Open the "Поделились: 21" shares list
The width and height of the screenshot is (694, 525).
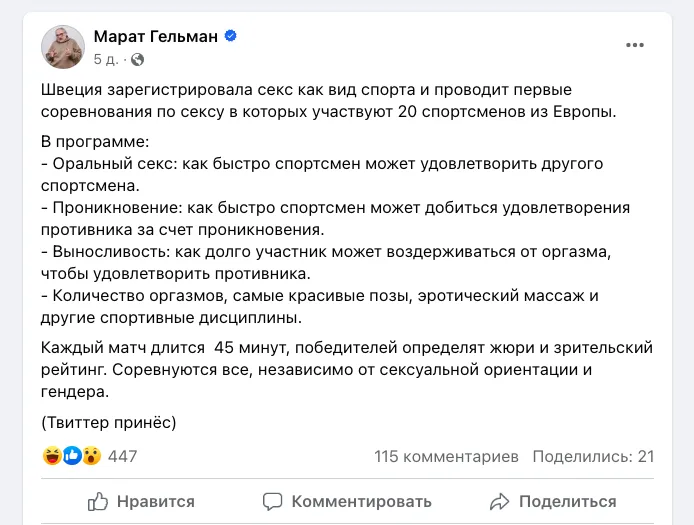click(593, 456)
